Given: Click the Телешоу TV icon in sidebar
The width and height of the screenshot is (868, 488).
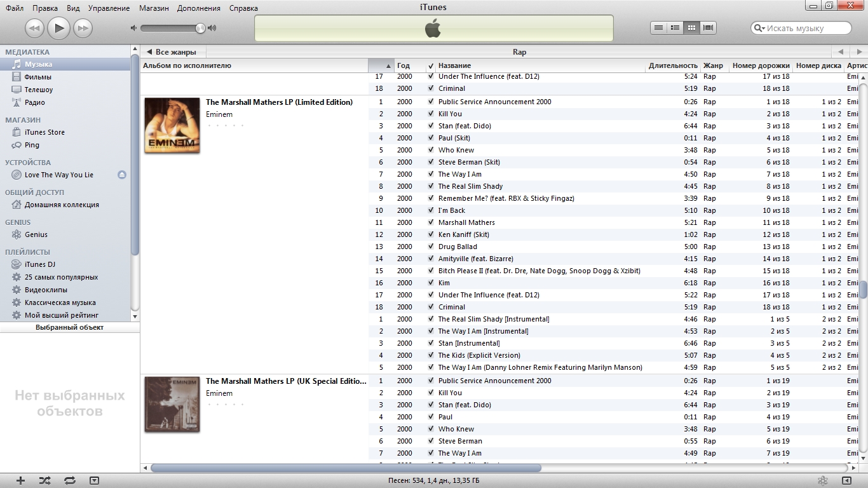Looking at the screenshot, I should [x=17, y=90].
